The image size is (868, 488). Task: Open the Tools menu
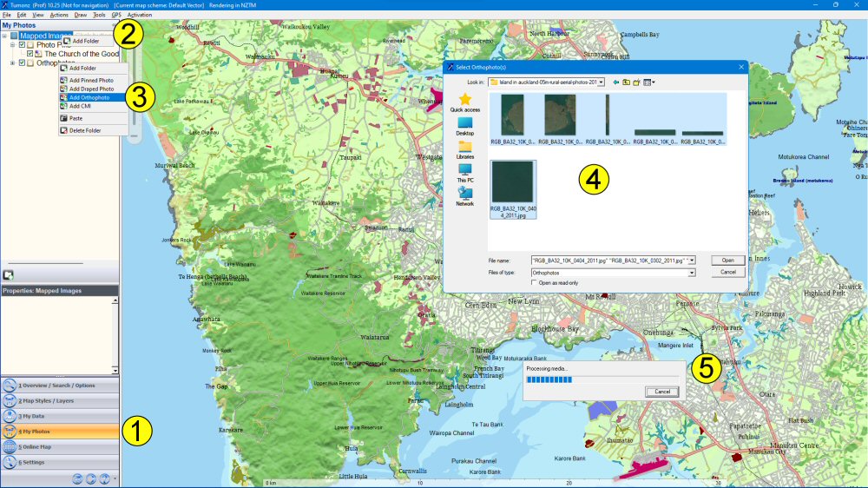pyautogui.click(x=100, y=15)
